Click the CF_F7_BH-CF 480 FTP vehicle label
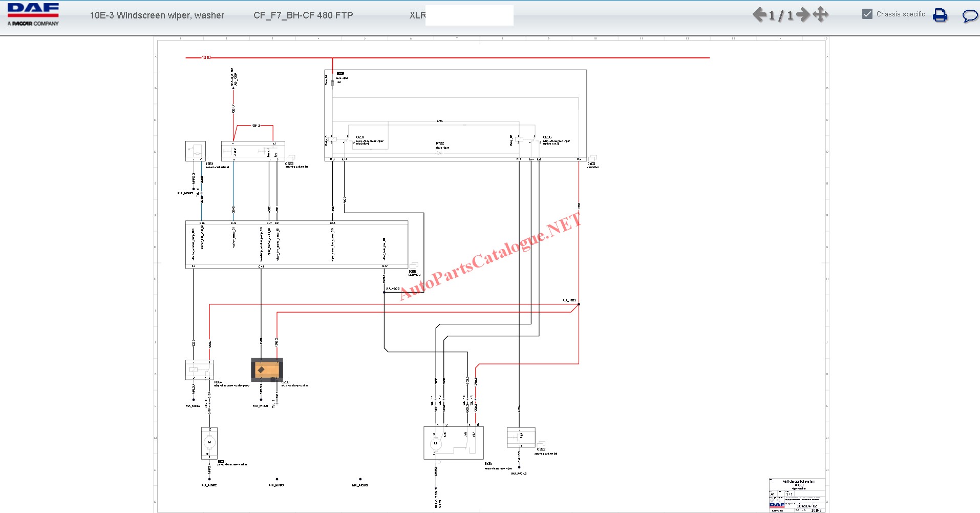Image resolution: width=980 pixels, height=513 pixels. [x=303, y=15]
